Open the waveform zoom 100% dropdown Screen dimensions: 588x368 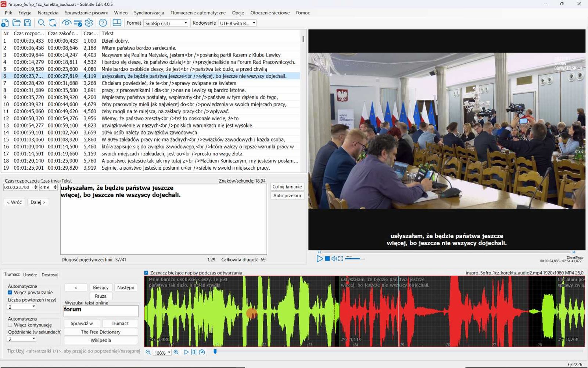click(162, 353)
